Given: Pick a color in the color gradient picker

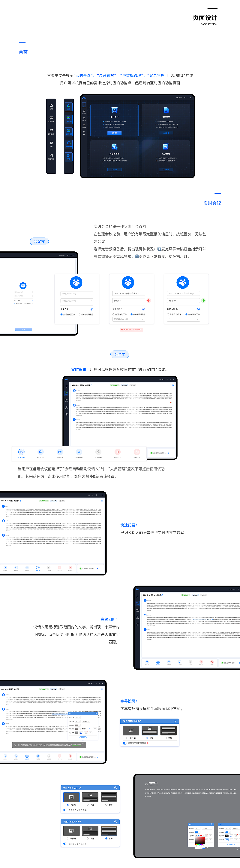Looking at the screenshot, I should pyautogui.click(x=200, y=841).
